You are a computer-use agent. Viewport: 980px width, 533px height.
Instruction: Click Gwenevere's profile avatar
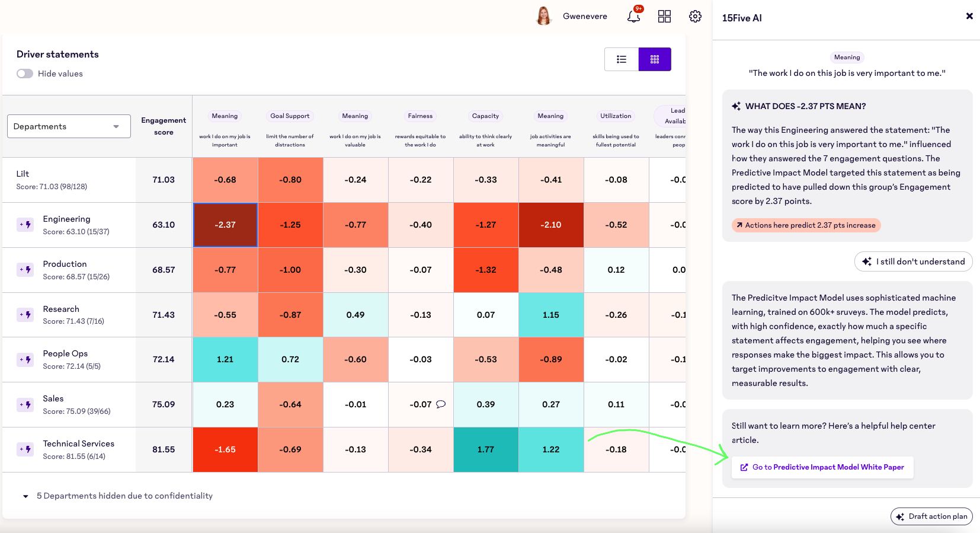(543, 16)
